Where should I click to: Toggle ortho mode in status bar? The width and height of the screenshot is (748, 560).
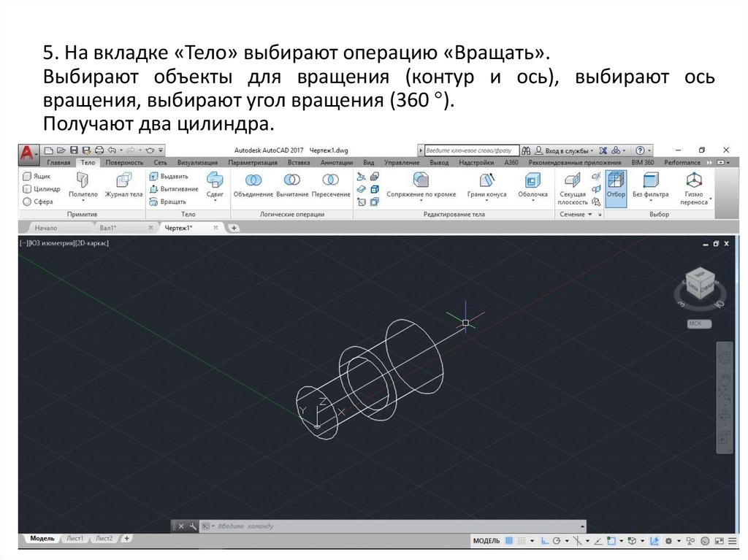pos(544,541)
